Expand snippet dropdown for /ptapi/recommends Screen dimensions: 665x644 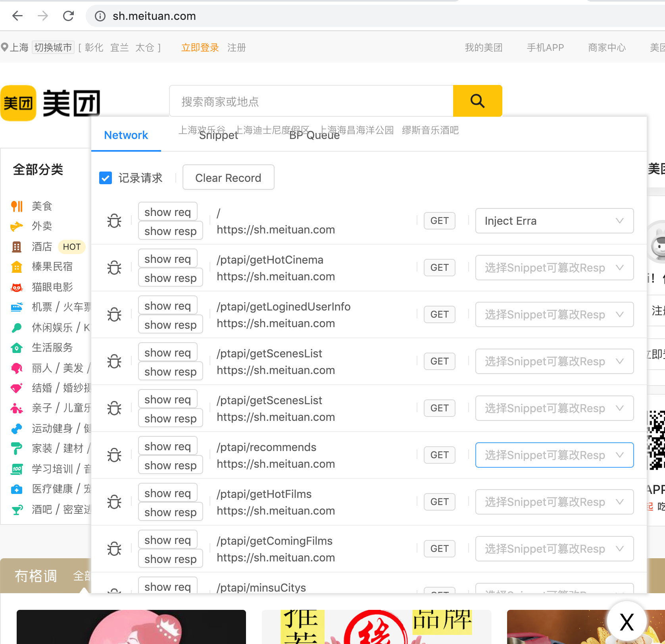coord(554,455)
